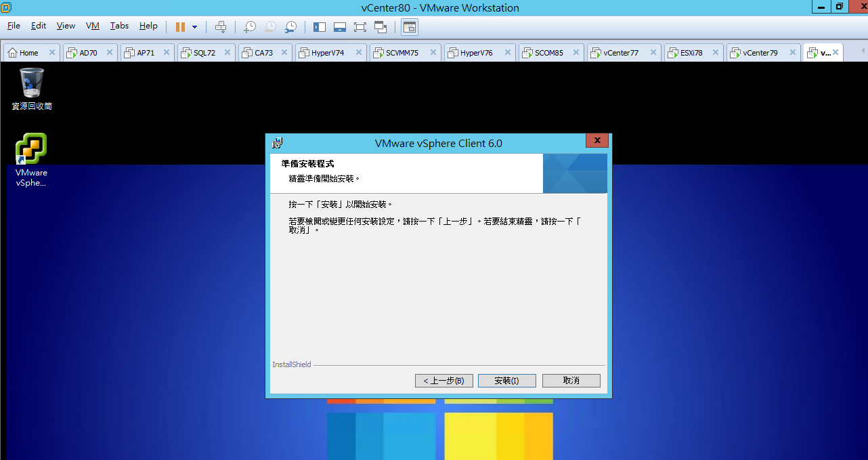This screenshot has height=460, width=868.
Task: Close the vCenter77 tab
Action: point(653,52)
